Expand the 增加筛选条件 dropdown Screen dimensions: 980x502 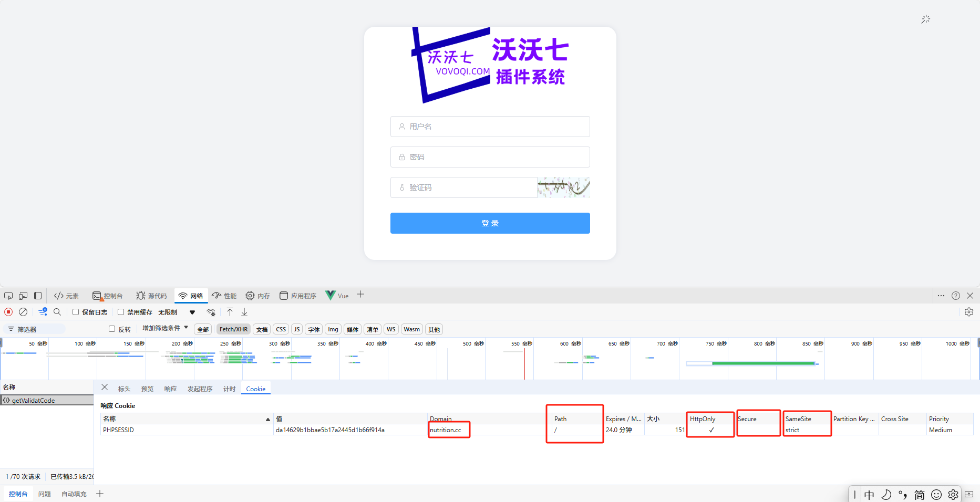tap(165, 328)
